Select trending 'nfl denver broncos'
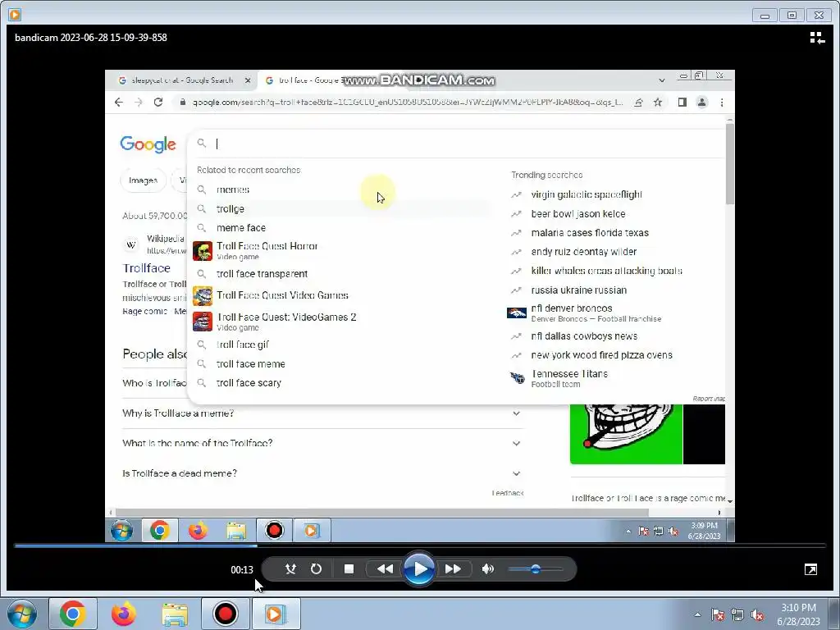This screenshot has height=630, width=840. click(584, 313)
